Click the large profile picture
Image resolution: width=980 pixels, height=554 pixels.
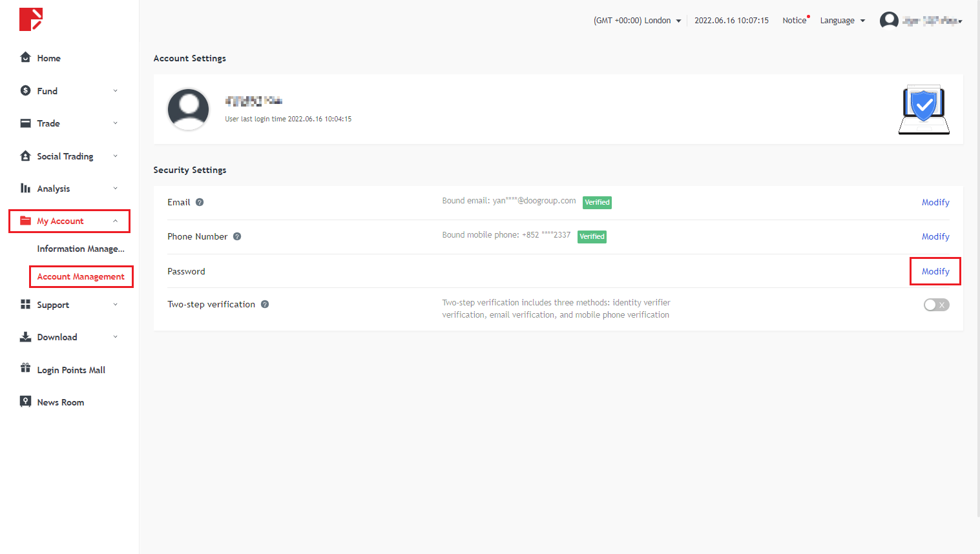tap(188, 109)
